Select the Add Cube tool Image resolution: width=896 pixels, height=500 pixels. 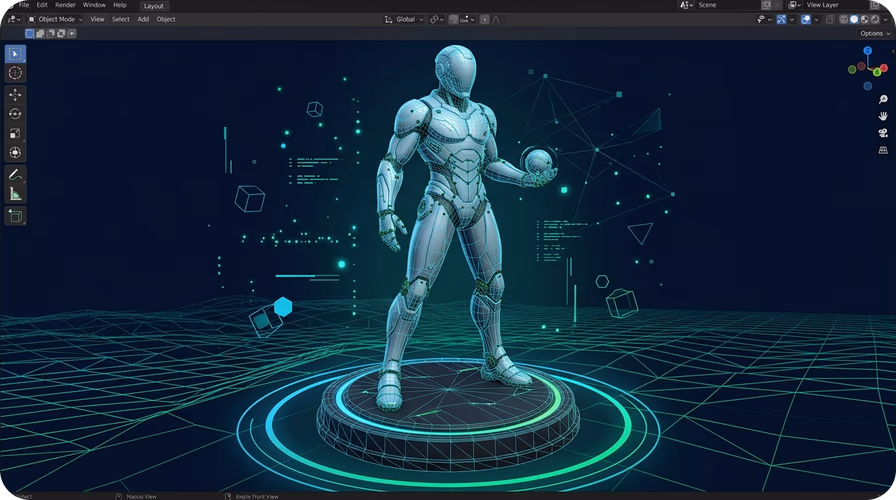[x=15, y=216]
